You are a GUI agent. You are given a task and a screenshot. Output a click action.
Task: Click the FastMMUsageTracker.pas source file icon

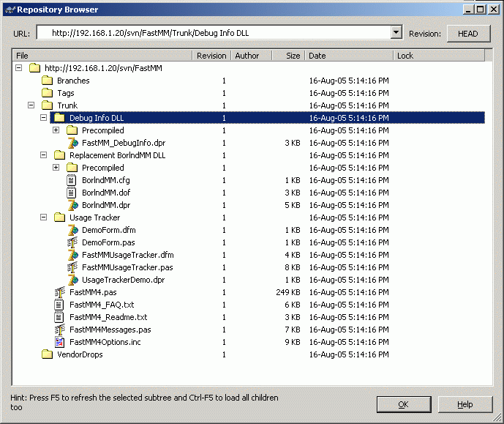pyautogui.click(x=72, y=267)
